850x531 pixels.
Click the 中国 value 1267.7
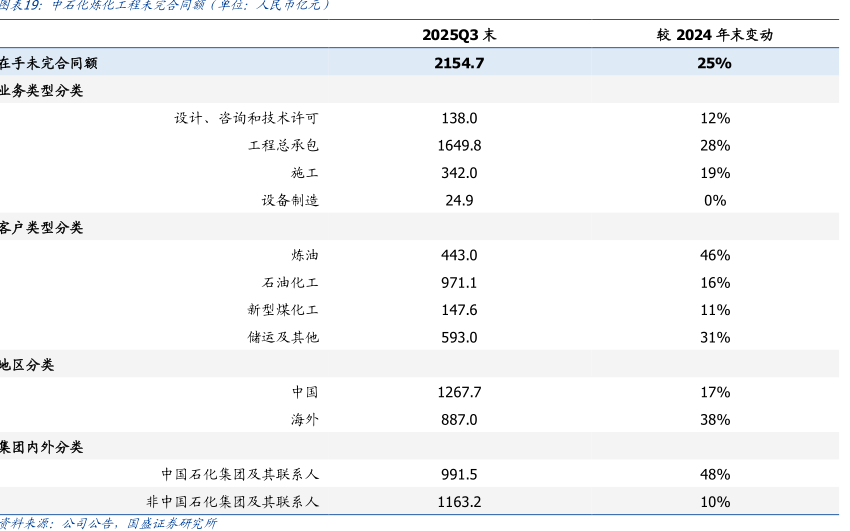(459, 392)
